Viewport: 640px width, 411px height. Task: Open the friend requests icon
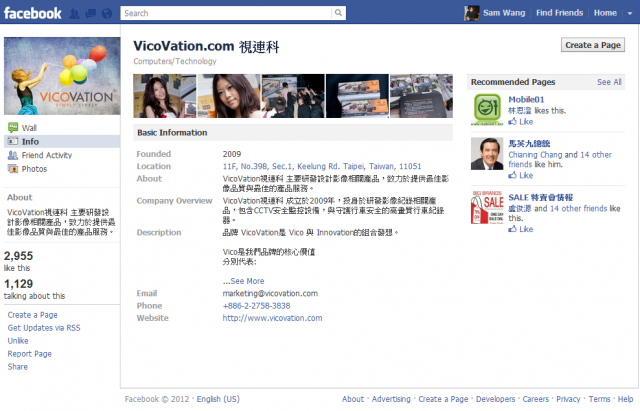(x=74, y=13)
